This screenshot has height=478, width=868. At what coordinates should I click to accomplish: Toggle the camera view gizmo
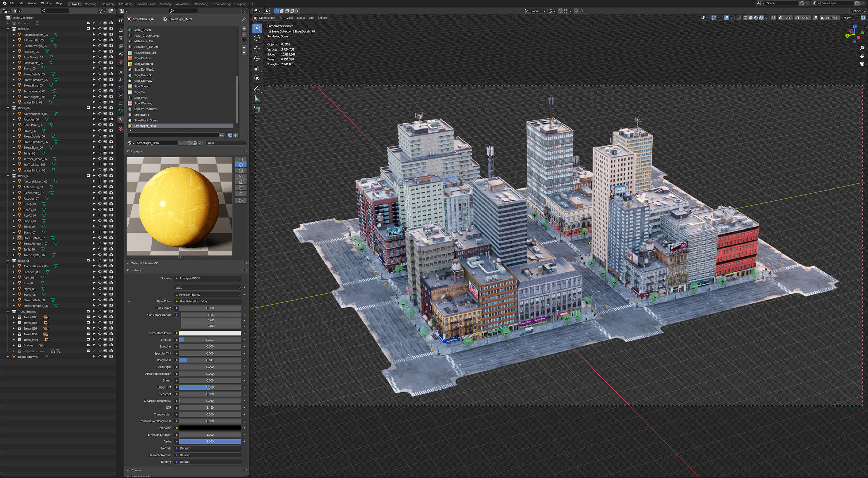[x=862, y=64]
